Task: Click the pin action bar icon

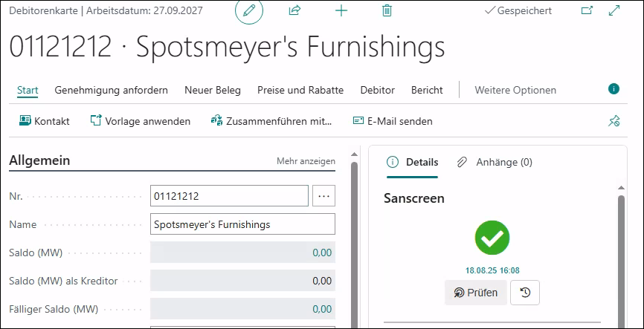Action: coord(614,121)
